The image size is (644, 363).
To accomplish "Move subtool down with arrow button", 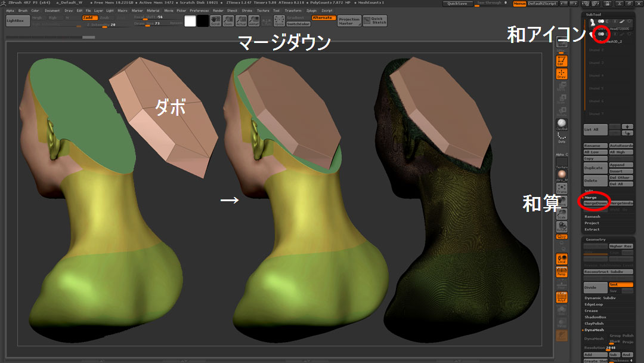I will point(627,127).
